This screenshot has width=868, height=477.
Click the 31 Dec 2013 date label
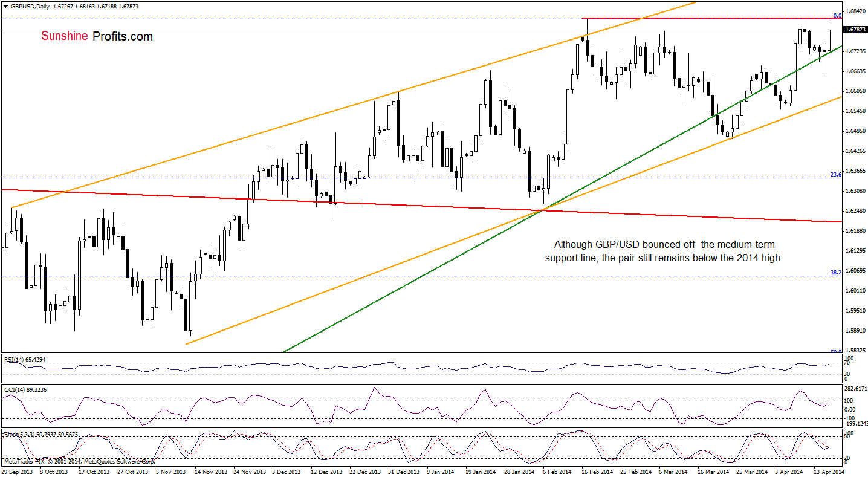point(404,471)
